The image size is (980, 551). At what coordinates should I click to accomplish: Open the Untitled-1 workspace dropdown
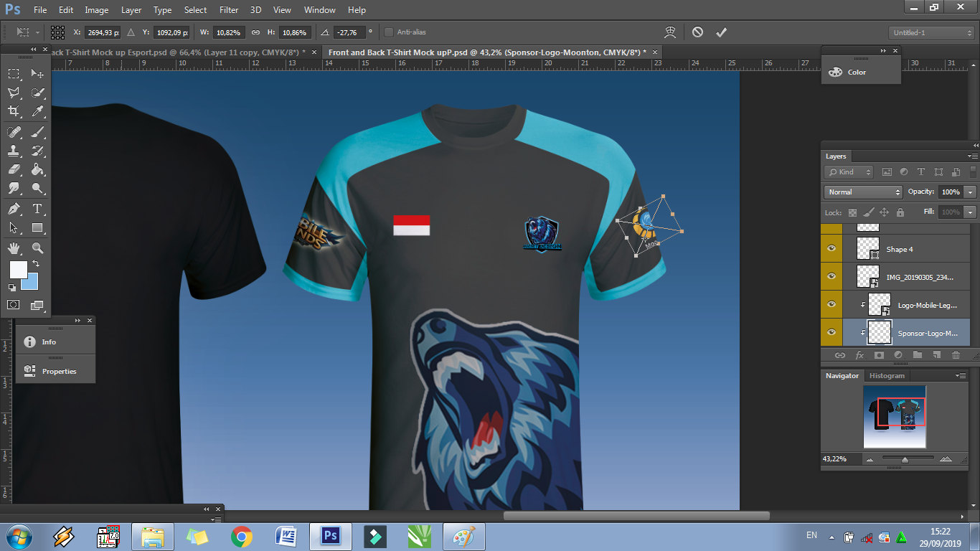coord(931,32)
